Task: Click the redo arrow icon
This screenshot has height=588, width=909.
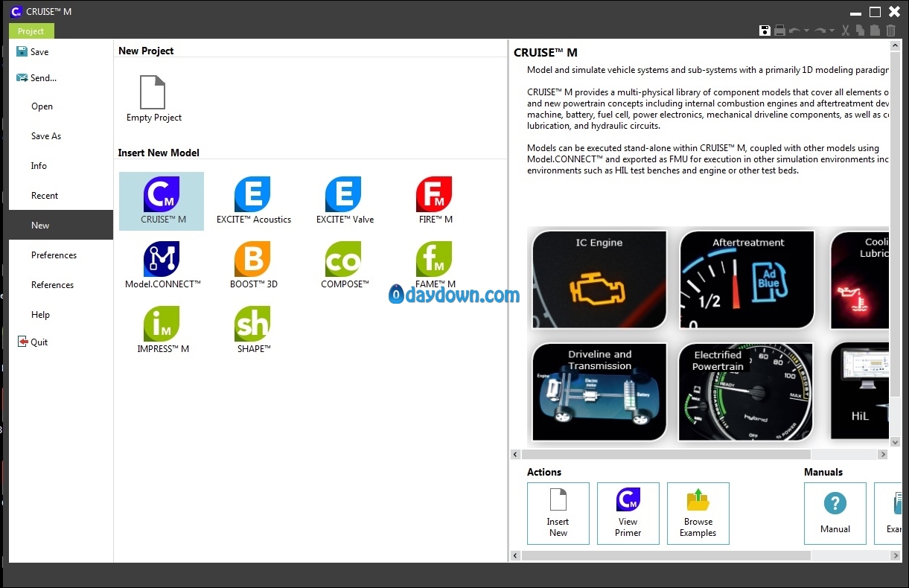Action: coord(820,31)
